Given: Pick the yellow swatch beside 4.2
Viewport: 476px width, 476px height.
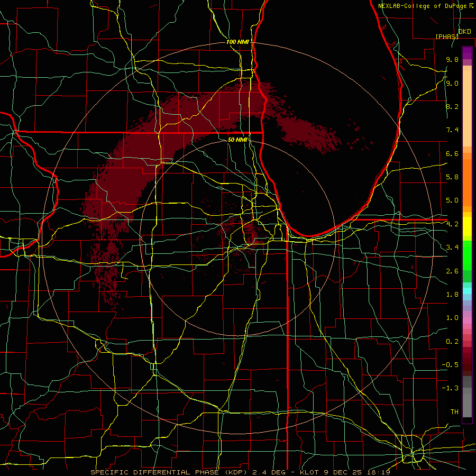Looking at the screenshot, I should 467,226.
